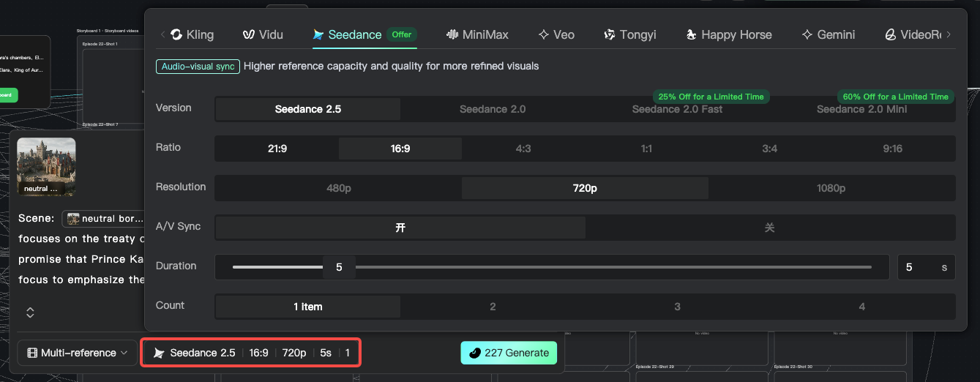Choose the Seedance 2.0 Fast version
The height and width of the screenshot is (382, 980).
[677, 109]
